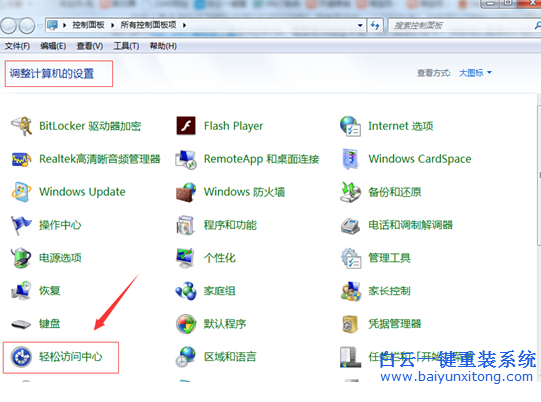Open 恢复 icon
Image resolution: width=541 pixels, height=402 pixels.
click(21, 291)
